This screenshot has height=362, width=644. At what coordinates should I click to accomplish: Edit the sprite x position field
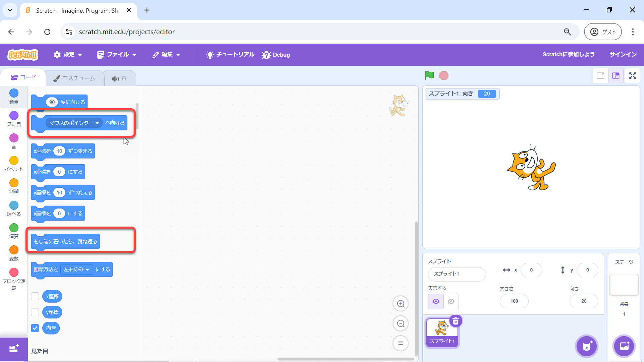point(531,270)
